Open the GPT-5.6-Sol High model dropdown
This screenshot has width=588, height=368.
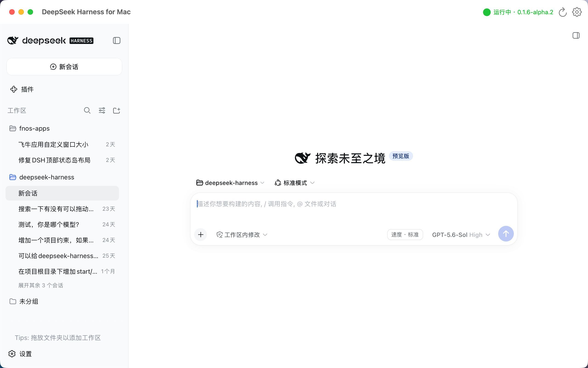pos(461,235)
